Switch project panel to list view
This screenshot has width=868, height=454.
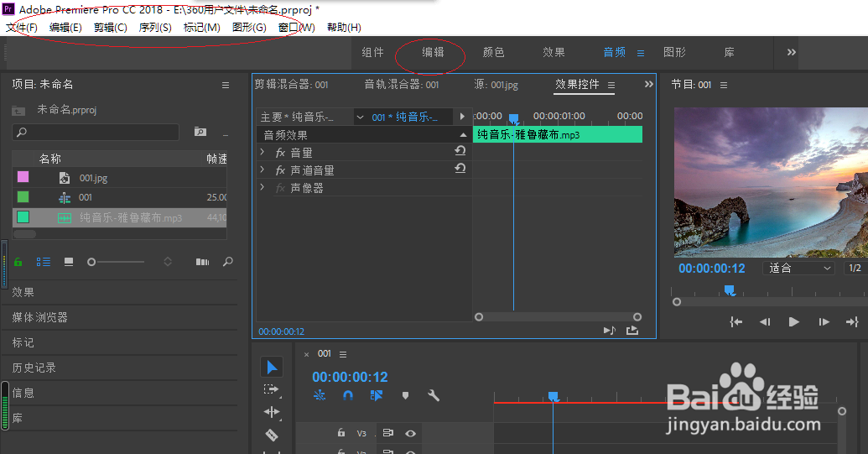click(43, 262)
